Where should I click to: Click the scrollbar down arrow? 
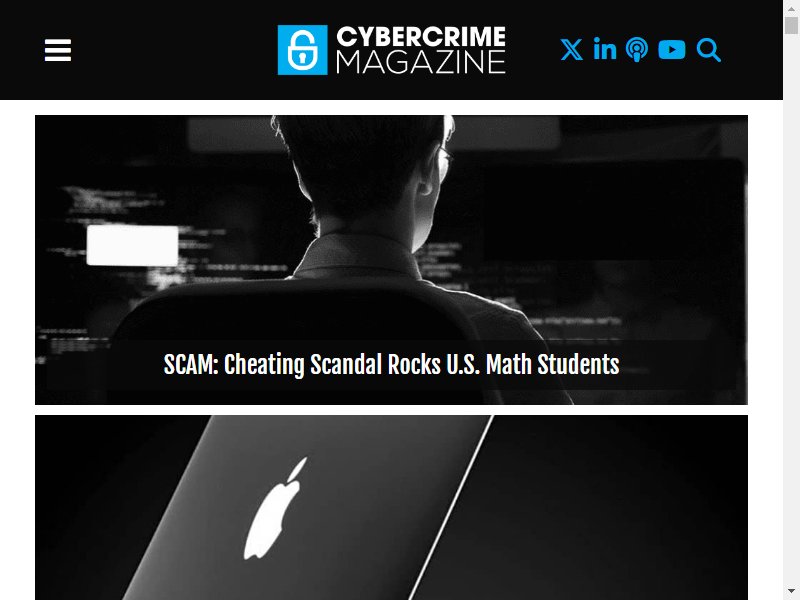(791, 592)
